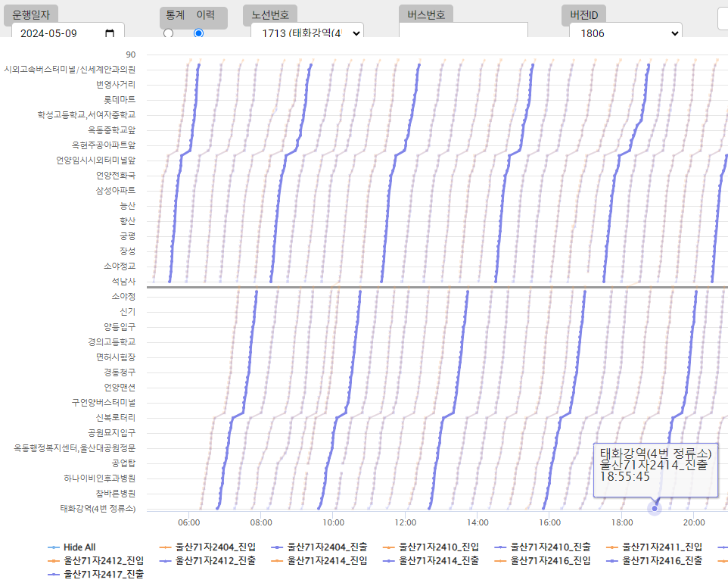Screen dimensions: 728x586
Task: Toggle 울산71자2404_진출 series in legend
Action: 316,547
